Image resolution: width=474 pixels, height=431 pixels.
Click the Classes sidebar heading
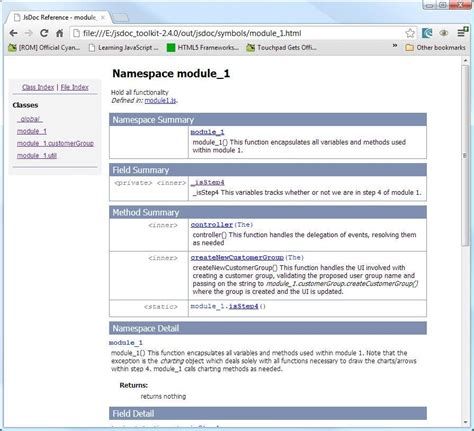coord(25,105)
